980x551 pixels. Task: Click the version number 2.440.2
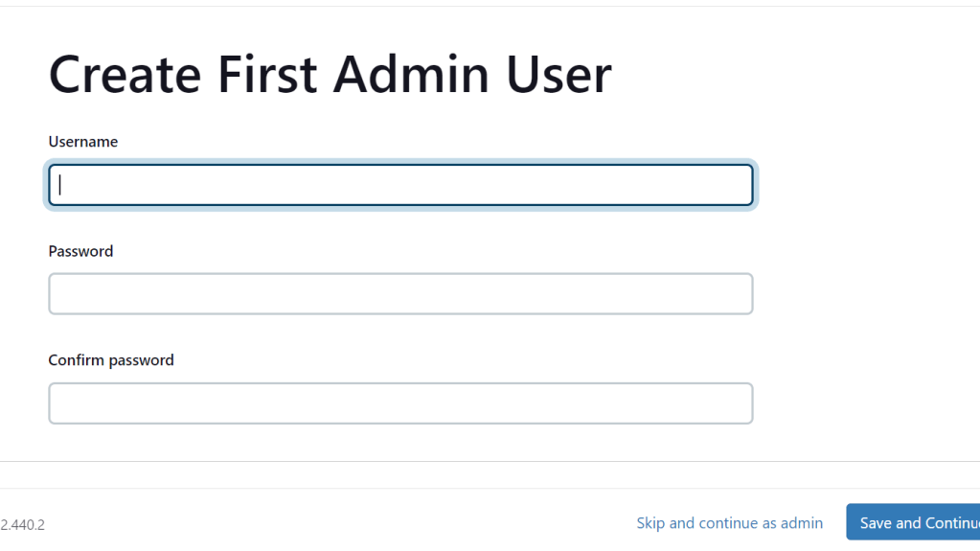click(x=23, y=524)
